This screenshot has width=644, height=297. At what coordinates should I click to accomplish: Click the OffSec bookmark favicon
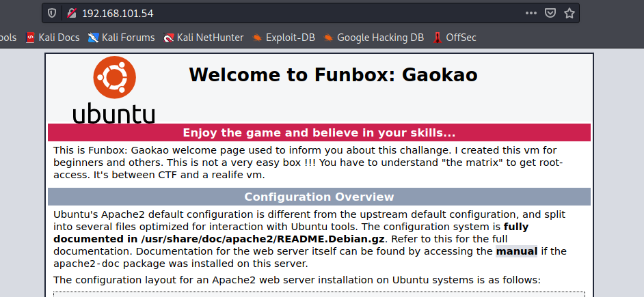(438, 38)
